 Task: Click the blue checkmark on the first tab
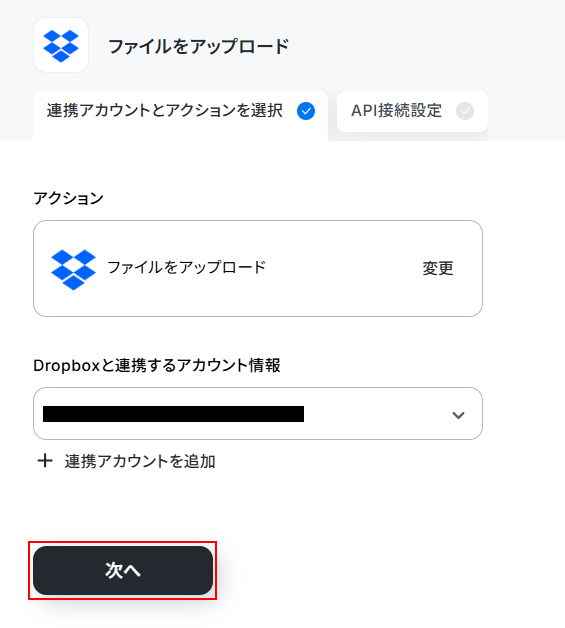click(x=306, y=111)
